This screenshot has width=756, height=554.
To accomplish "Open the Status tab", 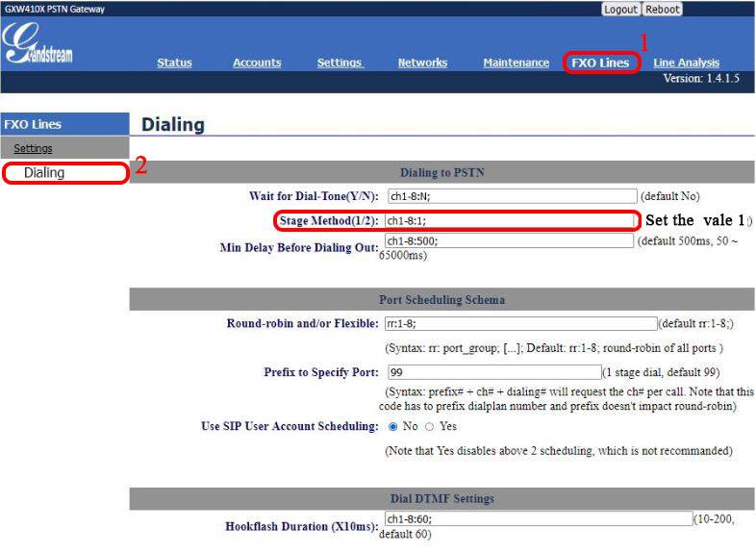I will coord(174,63).
